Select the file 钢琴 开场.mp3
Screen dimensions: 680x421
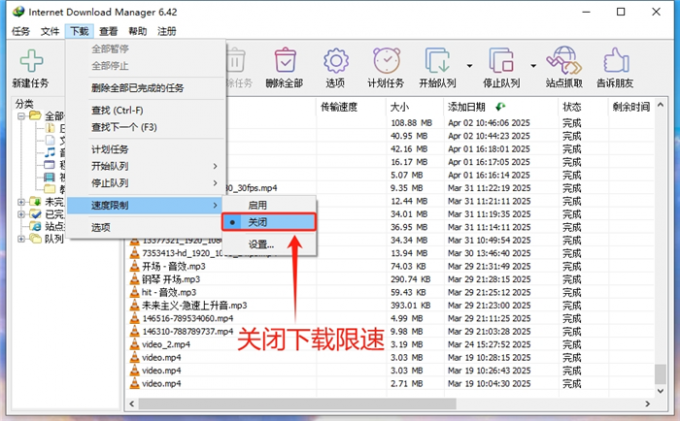point(171,279)
